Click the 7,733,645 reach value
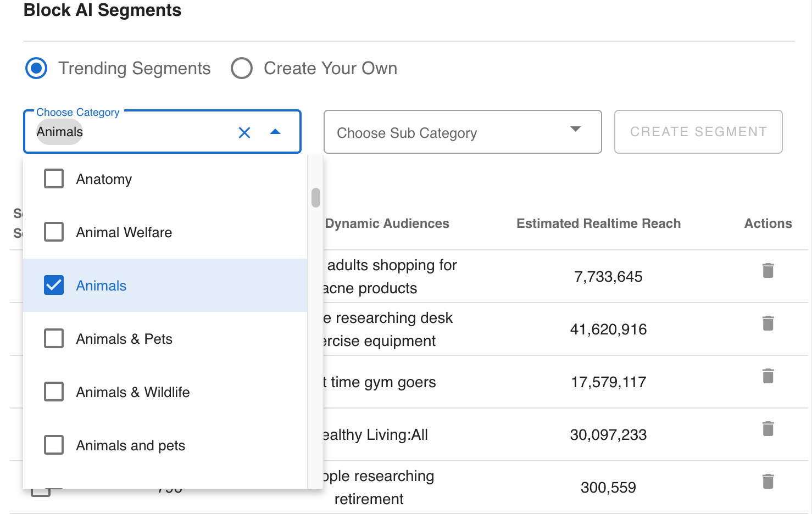This screenshot has height=514, width=812. [x=608, y=277]
